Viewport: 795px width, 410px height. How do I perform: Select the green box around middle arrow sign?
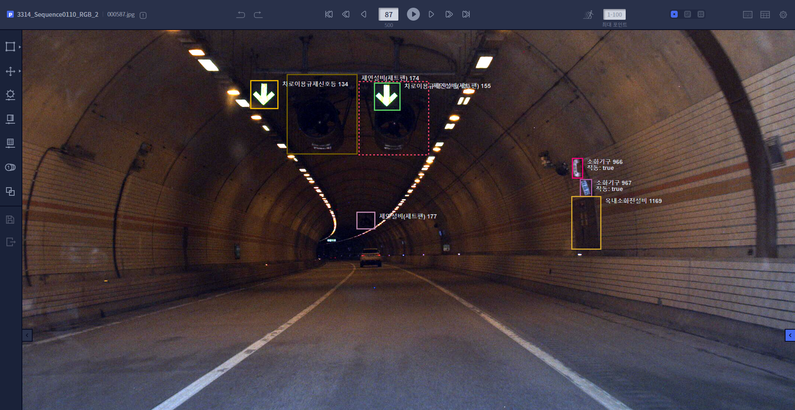[x=387, y=96]
